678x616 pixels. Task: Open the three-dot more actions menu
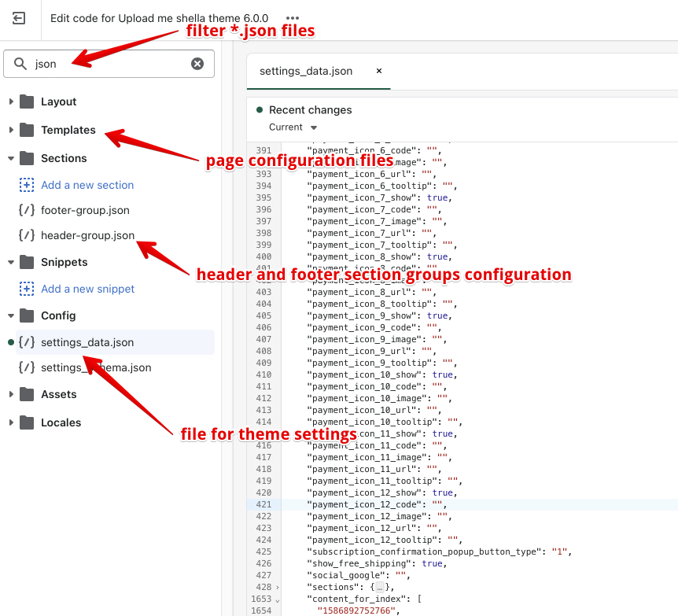pyautogui.click(x=293, y=18)
